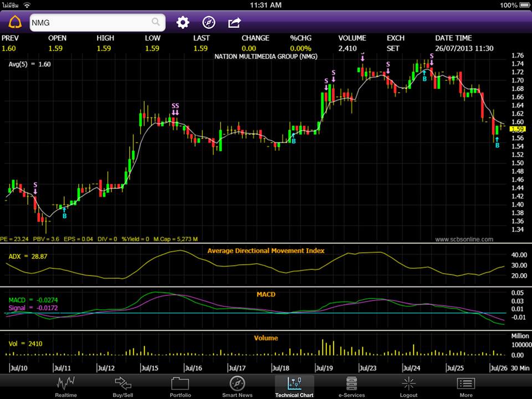Open the More menu

(466, 386)
